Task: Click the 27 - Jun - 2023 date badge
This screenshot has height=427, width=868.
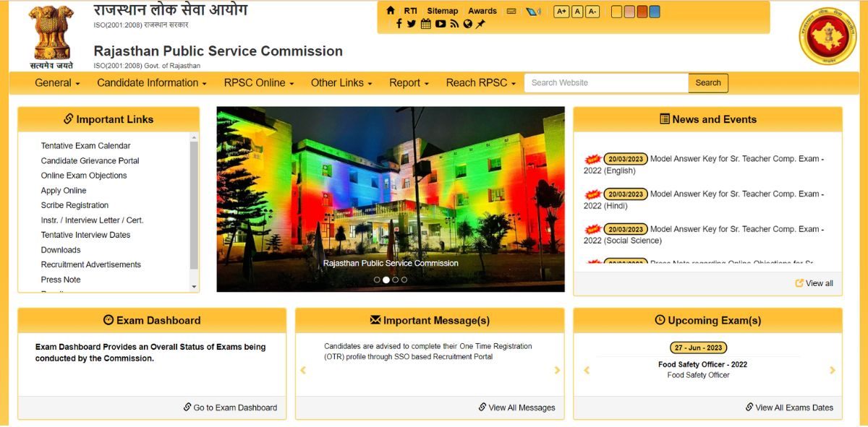Action: point(698,348)
